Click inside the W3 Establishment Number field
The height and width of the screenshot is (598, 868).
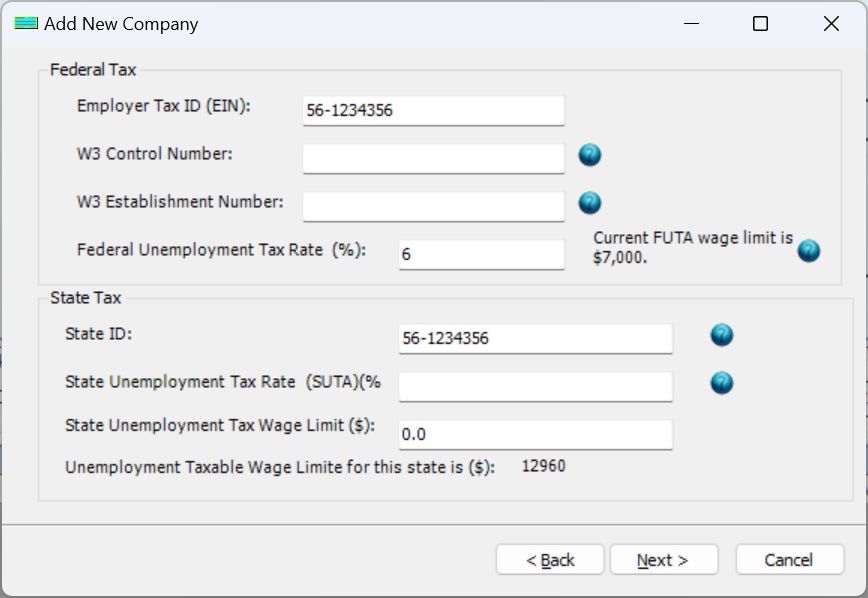433,206
